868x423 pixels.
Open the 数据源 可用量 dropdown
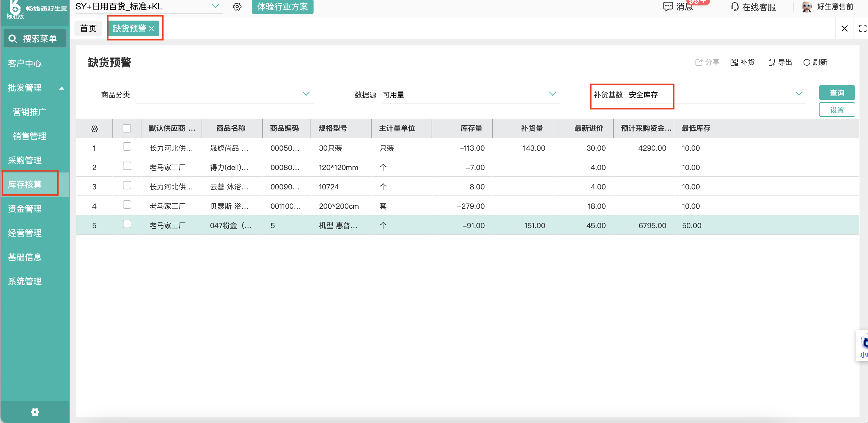[x=552, y=93]
